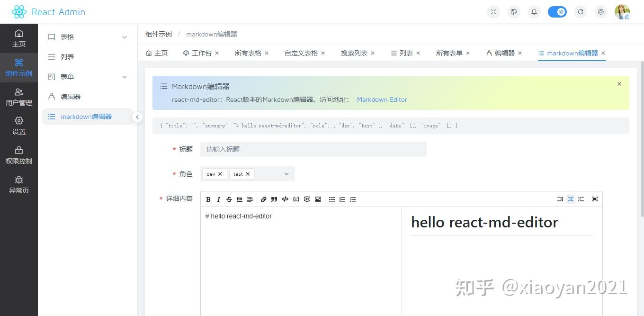Open the 异常页 section in the sidebar
Image resolution: width=644 pixels, height=316 pixels.
(19, 186)
